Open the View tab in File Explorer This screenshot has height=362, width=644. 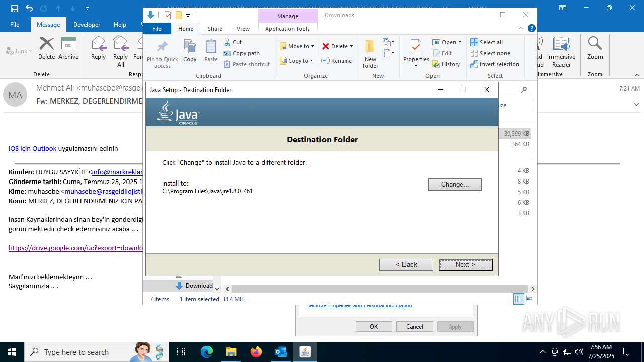(x=243, y=29)
